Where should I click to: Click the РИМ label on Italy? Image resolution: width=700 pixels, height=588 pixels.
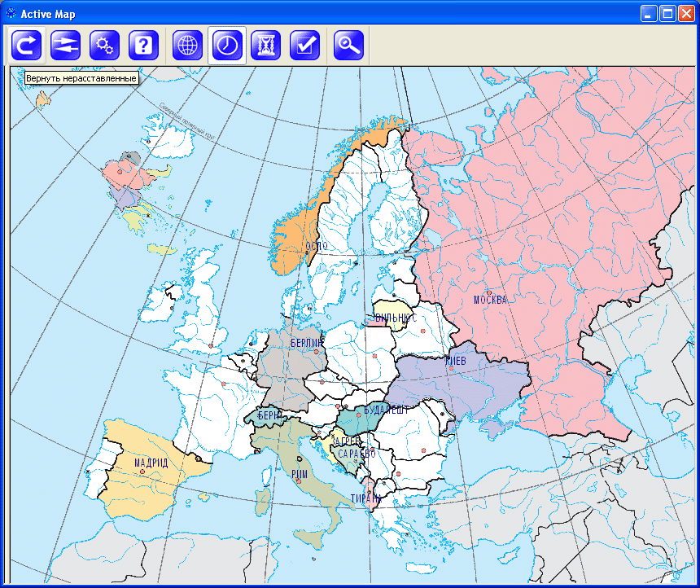(299, 474)
